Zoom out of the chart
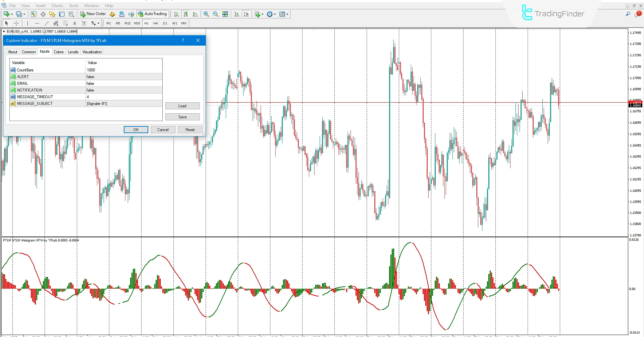 (x=216, y=14)
